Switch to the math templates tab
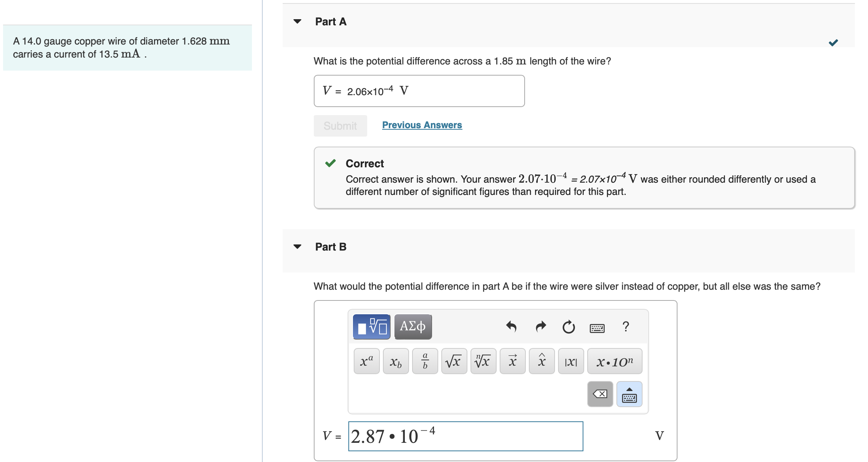 (x=371, y=327)
